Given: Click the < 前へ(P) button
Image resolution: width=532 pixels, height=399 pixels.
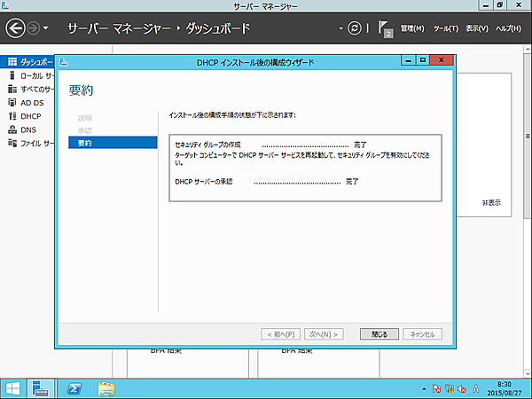Looking at the screenshot, I should click(280, 334).
